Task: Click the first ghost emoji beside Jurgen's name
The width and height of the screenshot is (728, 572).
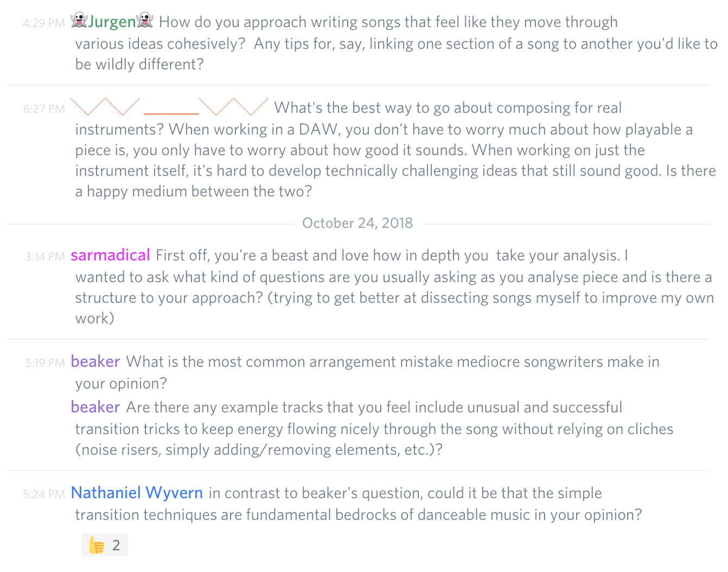Action: pos(79,22)
